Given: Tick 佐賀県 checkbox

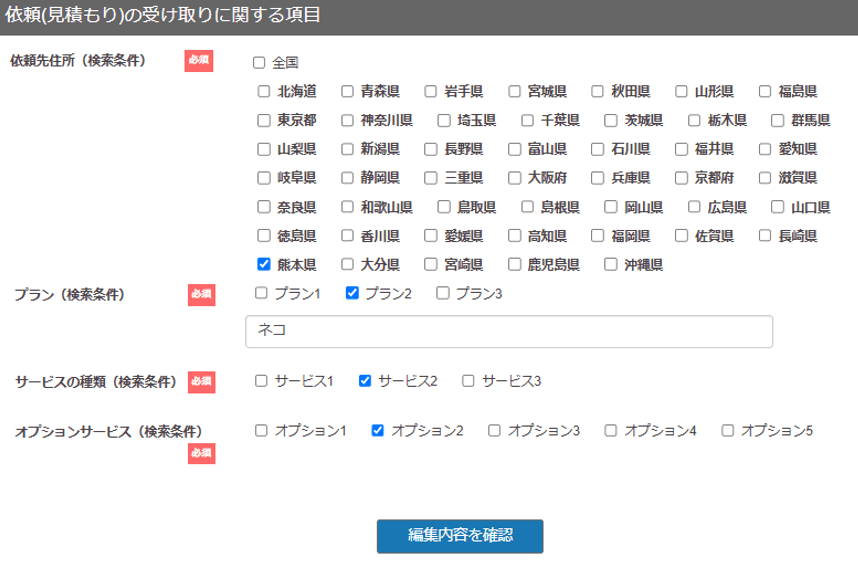Looking at the screenshot, I should 681,236.
